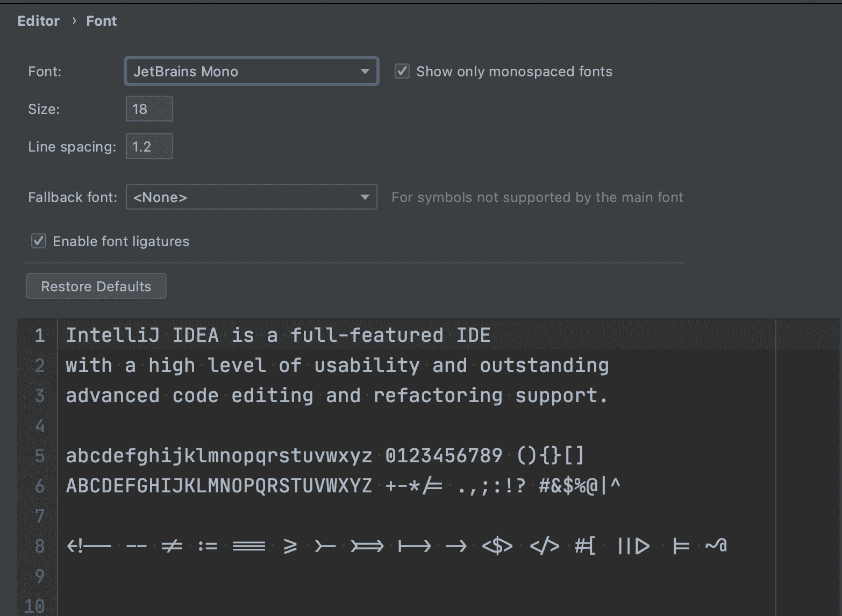
Task: Click gutter line number 4
Action: [39, 426]
